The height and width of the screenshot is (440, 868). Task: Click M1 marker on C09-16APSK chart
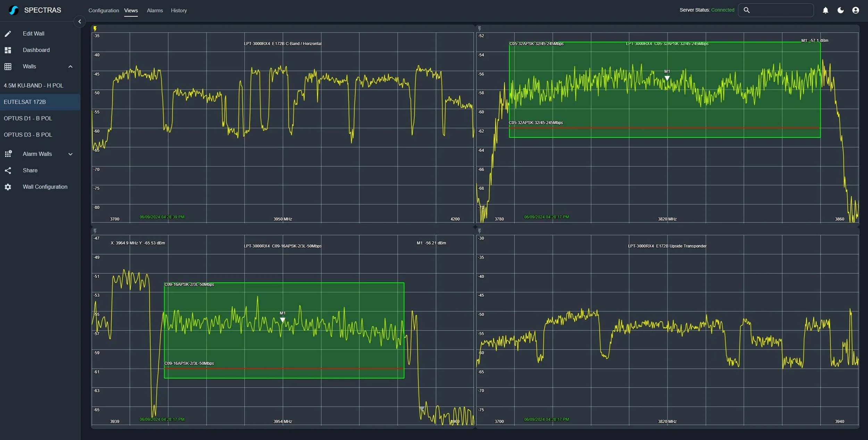click(x=283, y=320)
